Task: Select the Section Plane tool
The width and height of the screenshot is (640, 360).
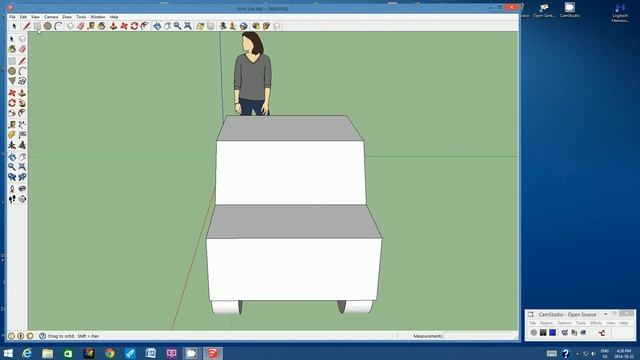Action: [22, 199]
